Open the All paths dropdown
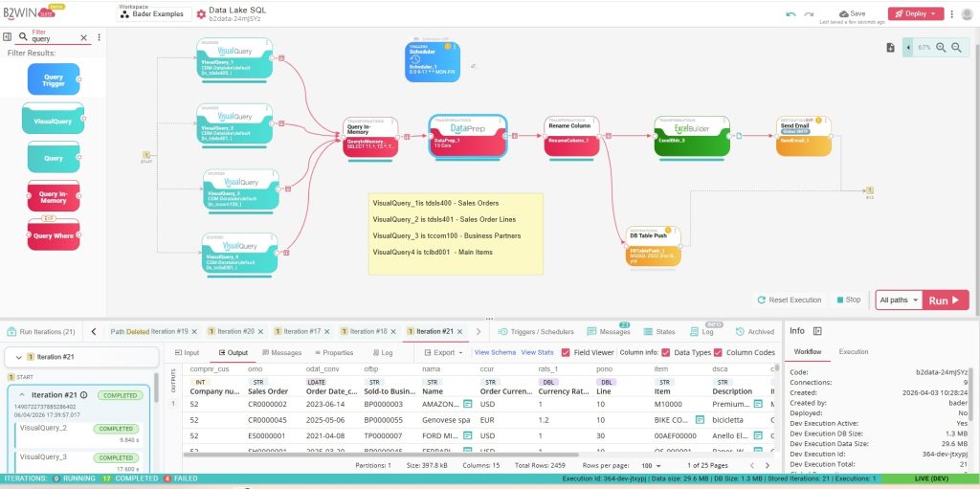The height and width of the screenshot is (489, 980). click(x=900, y=300)
